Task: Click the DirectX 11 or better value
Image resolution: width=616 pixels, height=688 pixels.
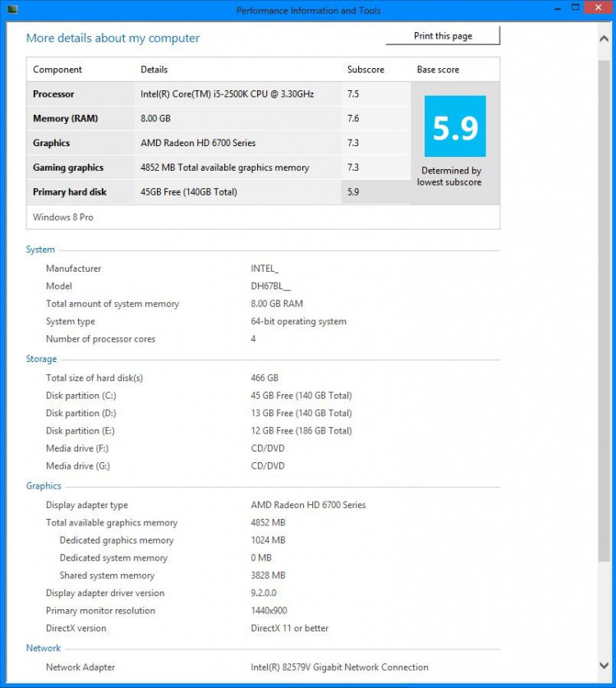Action: 290,628
